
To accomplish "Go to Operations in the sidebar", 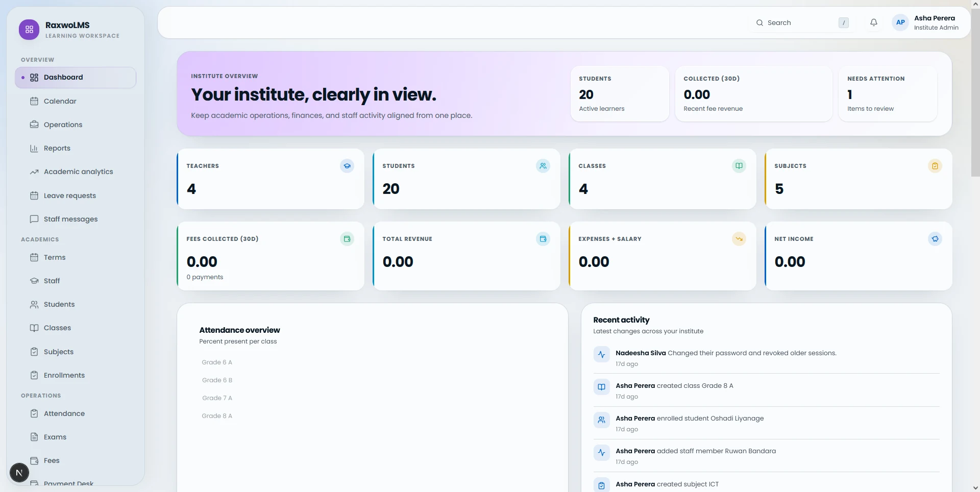I will pos(76,125).
